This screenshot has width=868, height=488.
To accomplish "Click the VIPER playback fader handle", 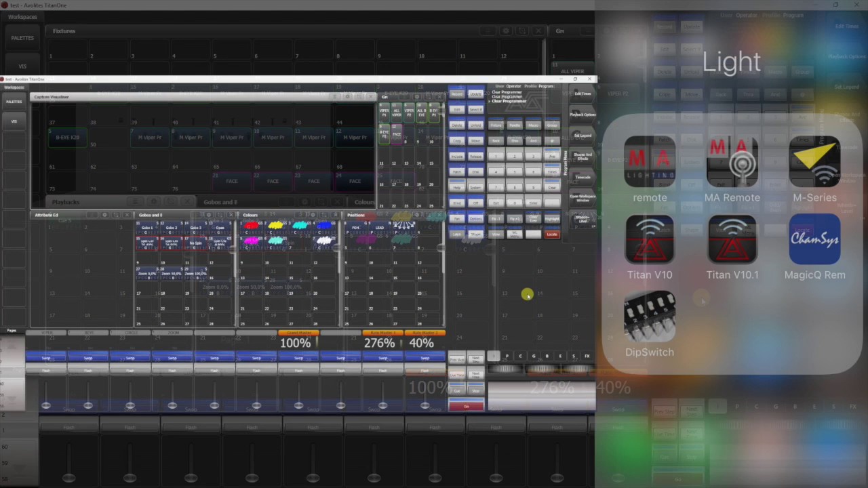I will pos(45,405).
